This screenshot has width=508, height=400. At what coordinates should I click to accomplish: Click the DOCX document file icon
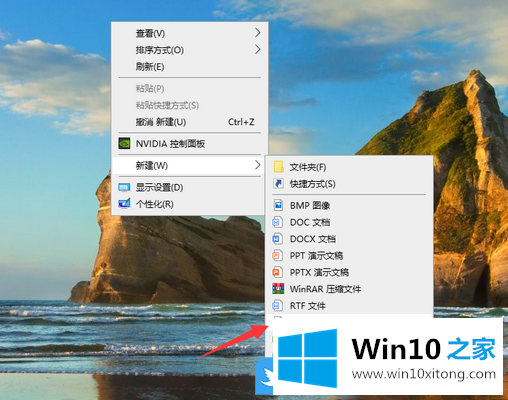[x=277, y=239]
